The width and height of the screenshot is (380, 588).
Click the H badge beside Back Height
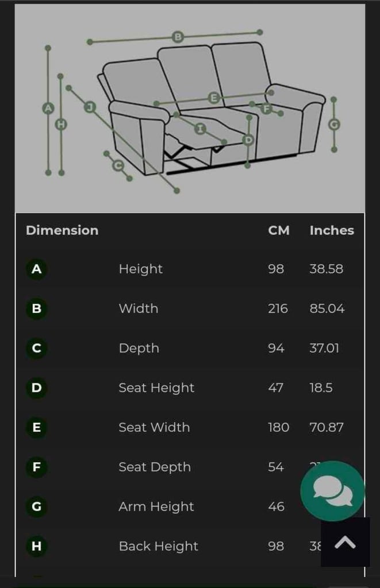36,546
